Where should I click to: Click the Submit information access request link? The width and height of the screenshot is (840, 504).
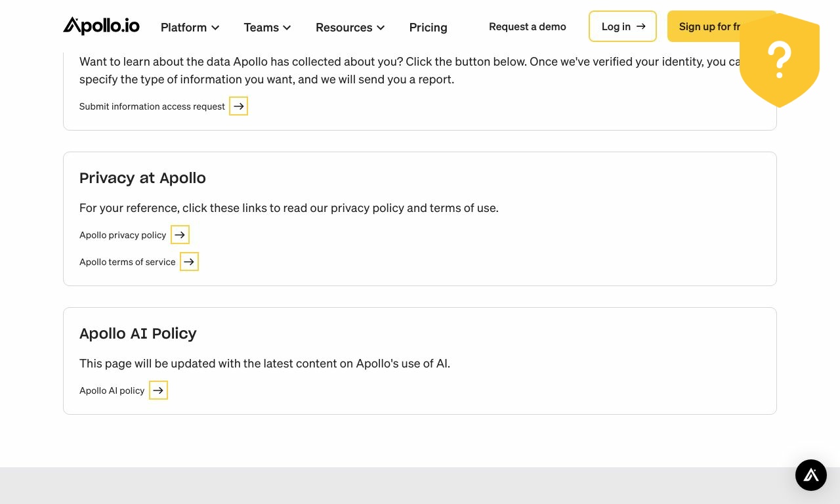152,106
